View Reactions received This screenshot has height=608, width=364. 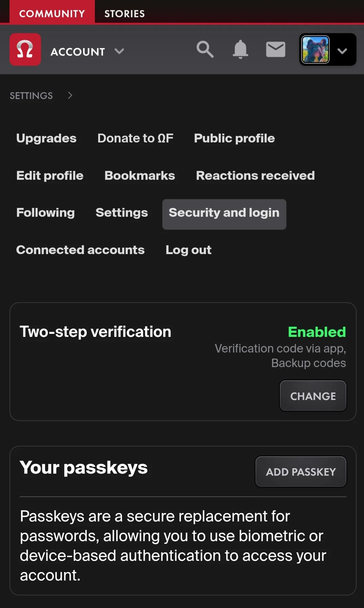click(255, 175)
